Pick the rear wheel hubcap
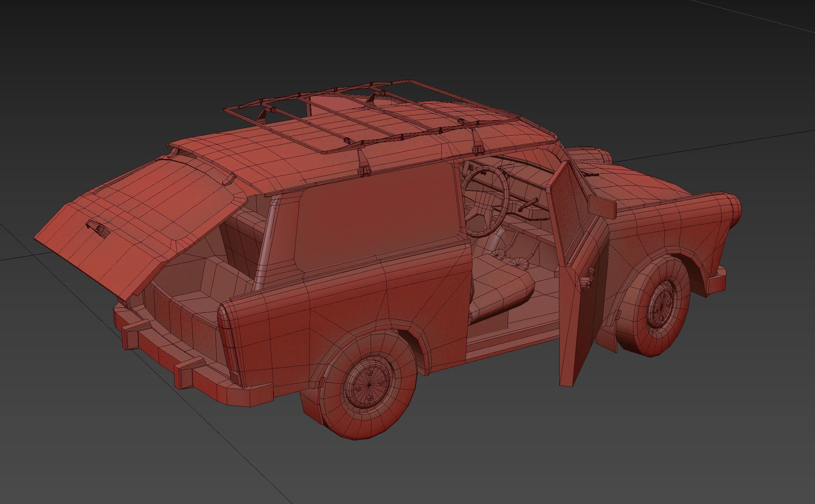 [368, 385]
